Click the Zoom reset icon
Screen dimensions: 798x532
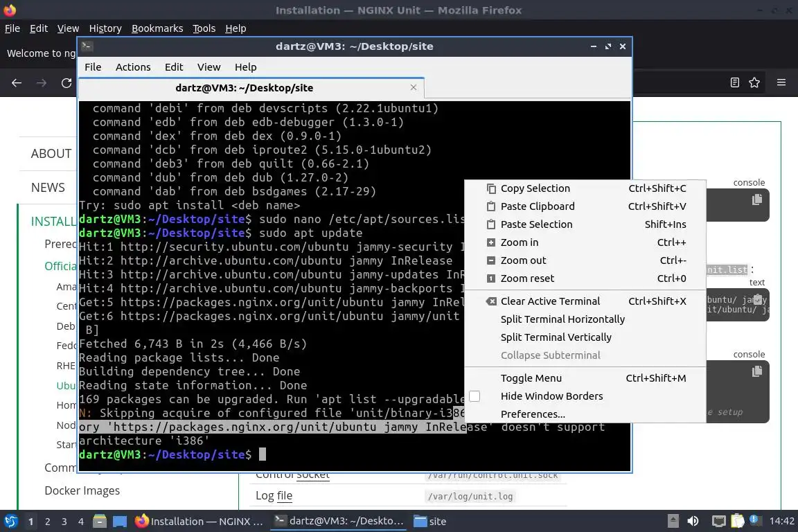(x=490, y=278)
